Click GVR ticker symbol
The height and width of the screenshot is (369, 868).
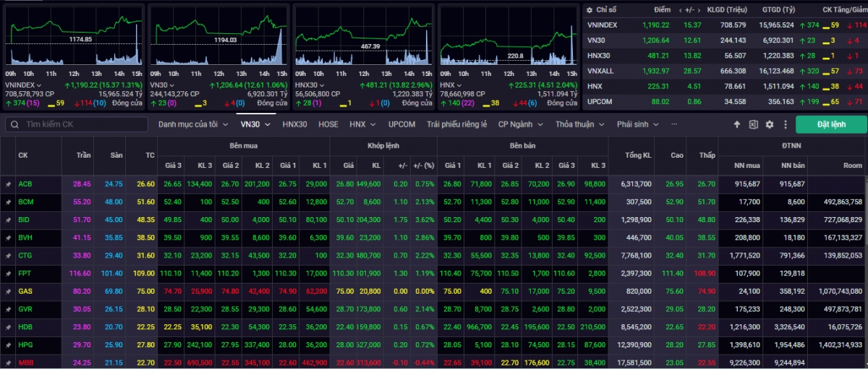[25, 309]
